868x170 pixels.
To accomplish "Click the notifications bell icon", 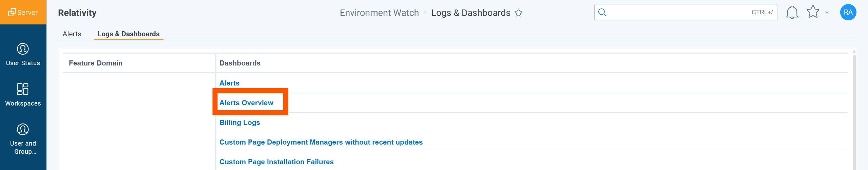I will point(792,13).
